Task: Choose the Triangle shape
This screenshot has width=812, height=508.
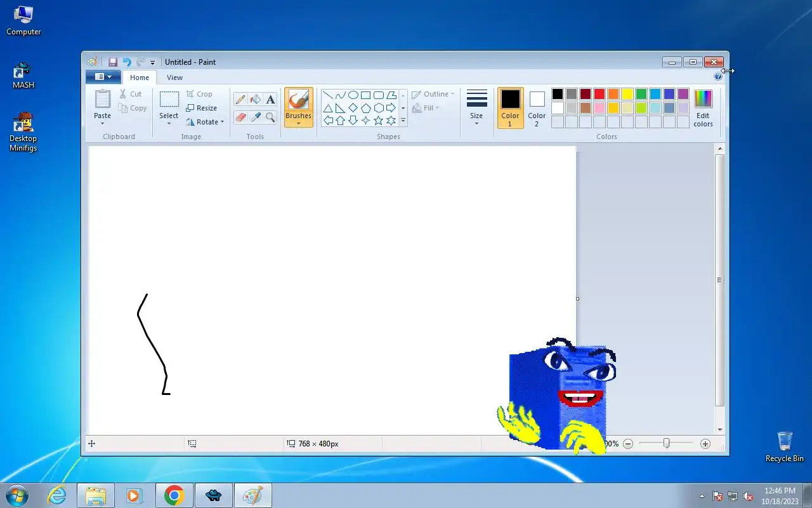Action: (328, 108)
